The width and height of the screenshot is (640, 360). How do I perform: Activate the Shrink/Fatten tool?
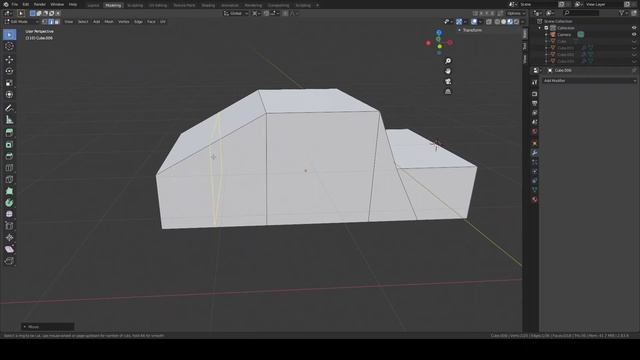pos(9,238)
